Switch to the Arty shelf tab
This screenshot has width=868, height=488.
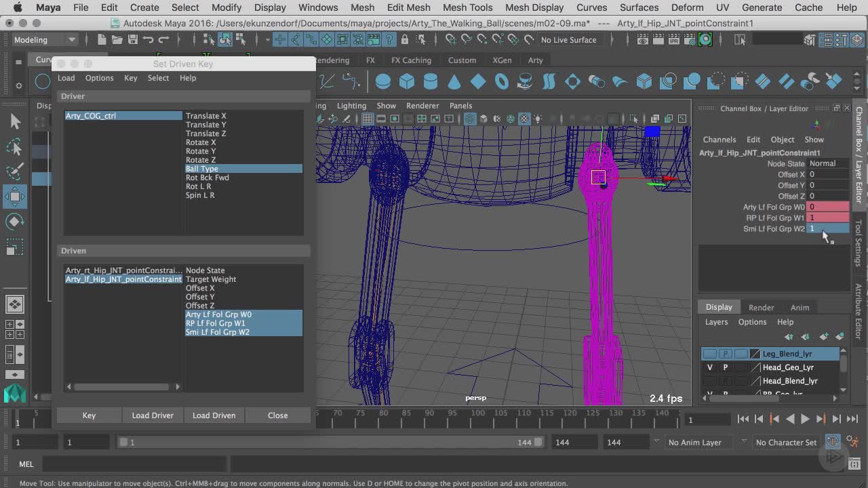pos(536,60)
